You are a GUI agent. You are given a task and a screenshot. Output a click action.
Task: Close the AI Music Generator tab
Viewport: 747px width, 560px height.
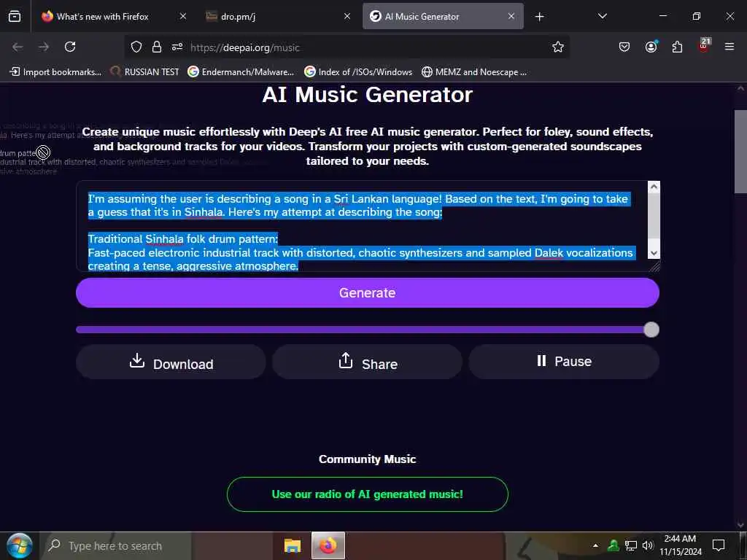511,17
